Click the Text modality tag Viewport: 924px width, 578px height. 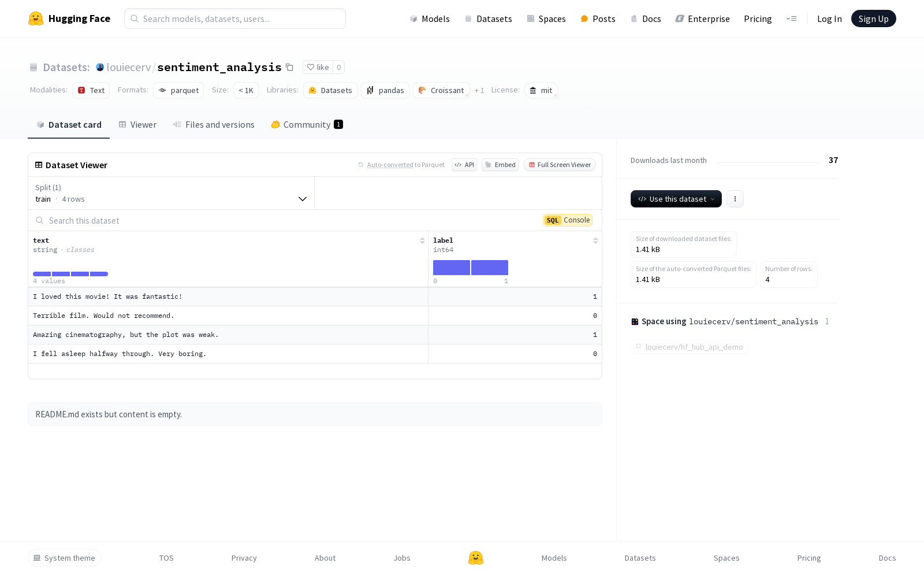91,90
